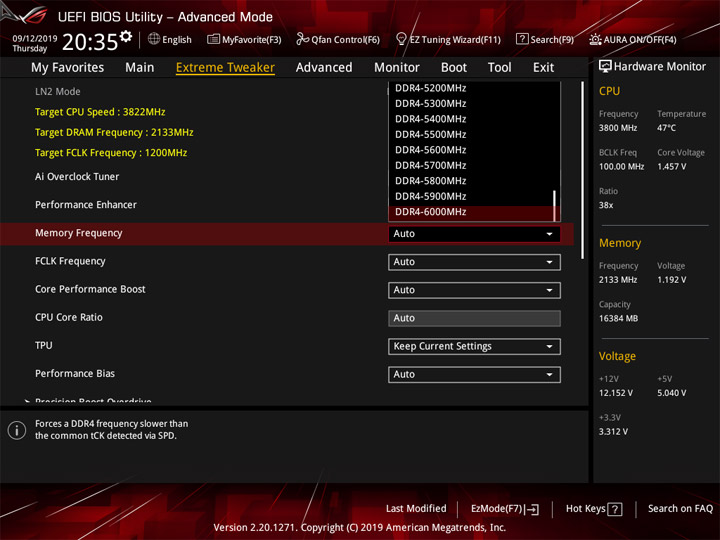
Task: Click Target FCLK Frequency : 1200MHz text
Action: tap(111, 153)
